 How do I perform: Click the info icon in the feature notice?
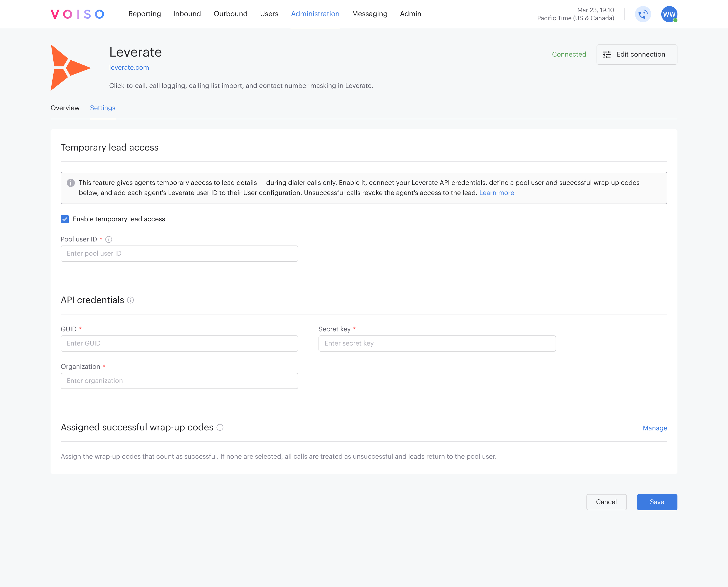[71, 183]
